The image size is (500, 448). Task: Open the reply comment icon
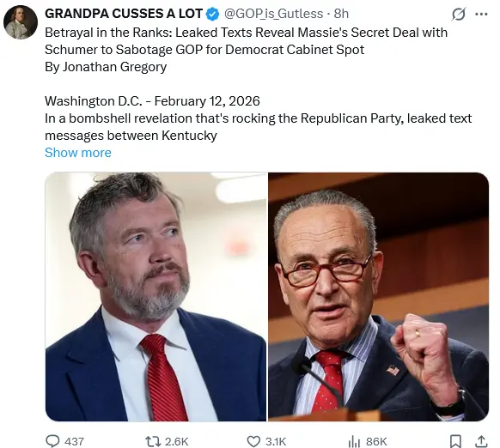pos(52,441)
